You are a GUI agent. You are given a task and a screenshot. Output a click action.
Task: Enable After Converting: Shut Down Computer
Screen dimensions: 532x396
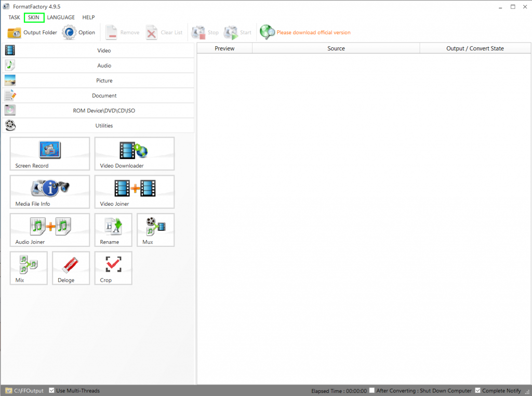point(372,390)
